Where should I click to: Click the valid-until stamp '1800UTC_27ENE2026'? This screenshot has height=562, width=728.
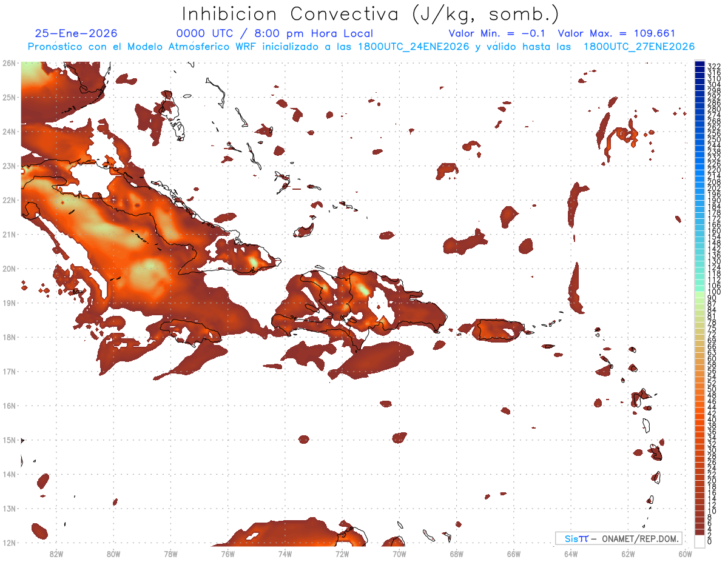tap(639, 47)
